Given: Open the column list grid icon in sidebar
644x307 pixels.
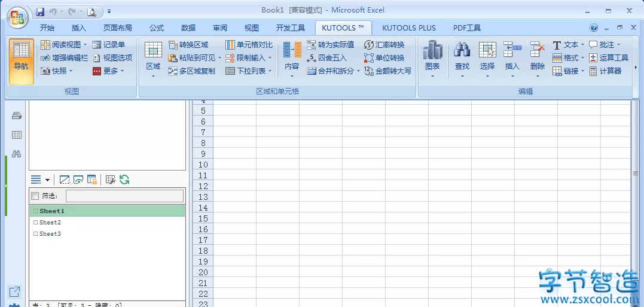Looking at the screenshot, I should (x=16, y=135).
